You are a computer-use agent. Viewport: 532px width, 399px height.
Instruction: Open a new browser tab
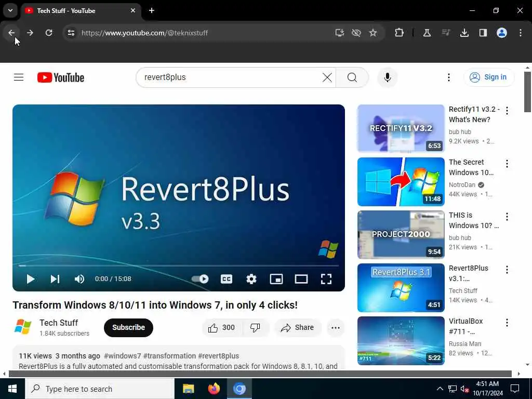point(152,10)
